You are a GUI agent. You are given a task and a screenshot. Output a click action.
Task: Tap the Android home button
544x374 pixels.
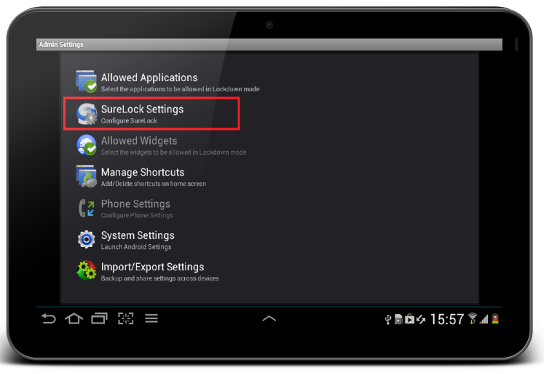pyautogui.click(x=74, y=318)
